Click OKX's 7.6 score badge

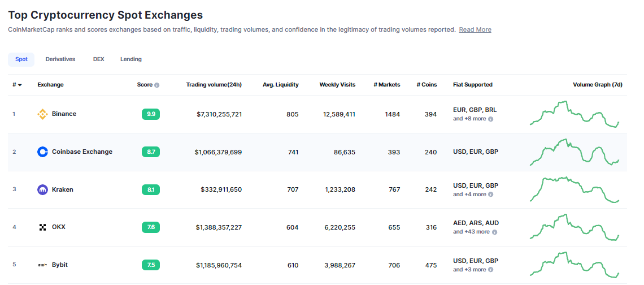coord(151,227)
